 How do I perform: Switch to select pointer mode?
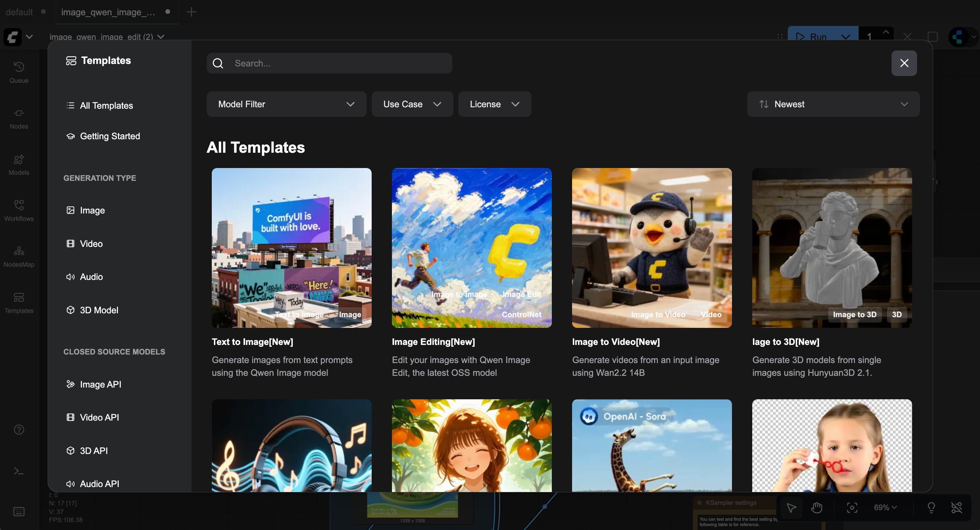click(x=791, y=507)
